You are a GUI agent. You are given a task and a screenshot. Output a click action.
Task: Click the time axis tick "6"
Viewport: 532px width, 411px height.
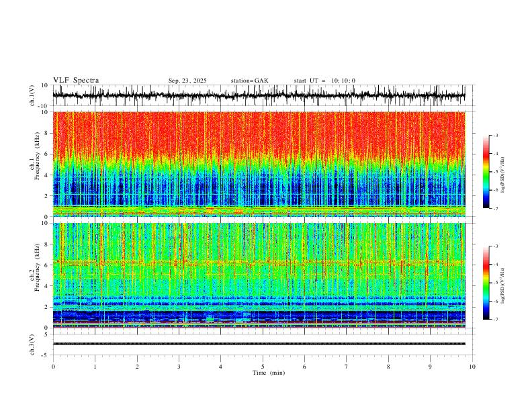[x=304, y=367]
